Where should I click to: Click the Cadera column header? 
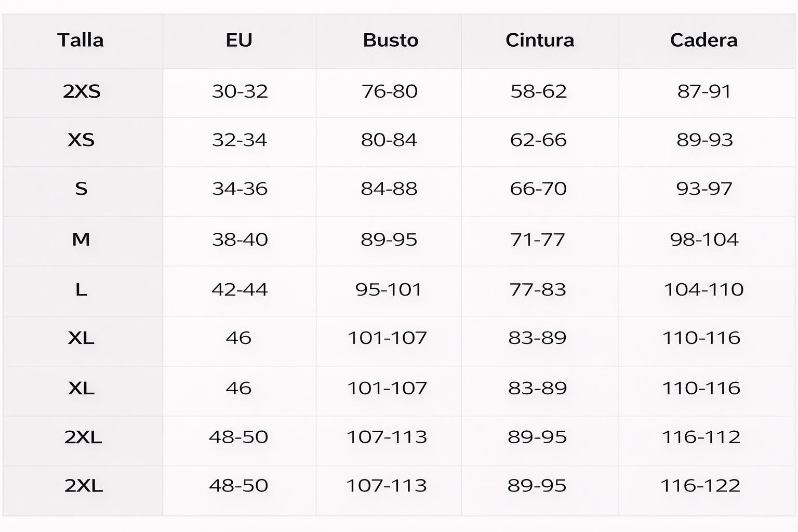point(703,41)
